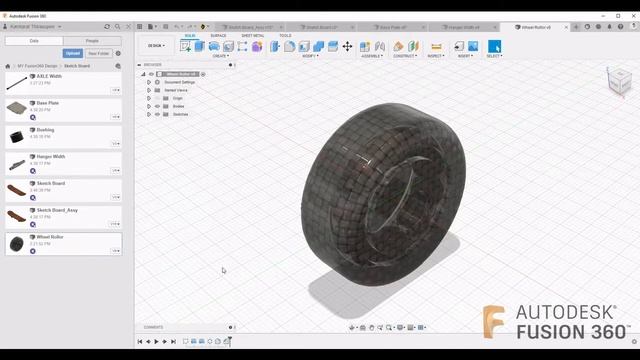Toggle visibility eye of root component

click(151, 74)
